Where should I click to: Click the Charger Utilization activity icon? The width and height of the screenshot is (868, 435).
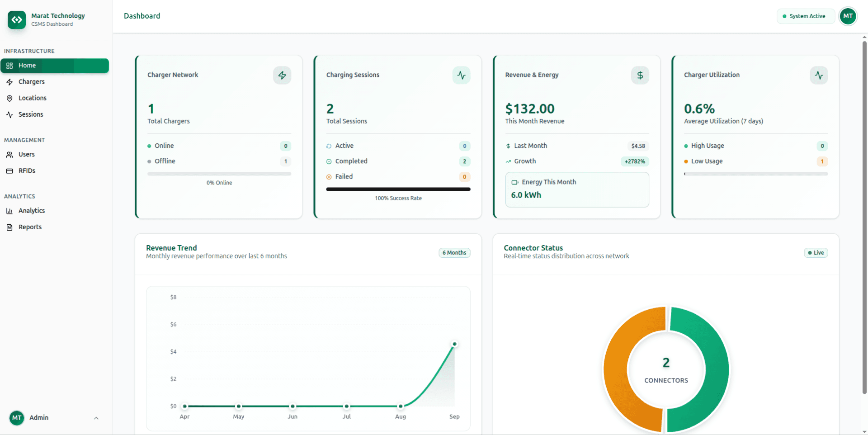[x=819, y=75]
